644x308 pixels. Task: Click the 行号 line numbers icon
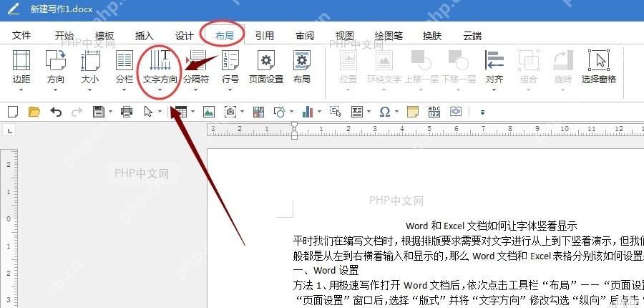230,60
